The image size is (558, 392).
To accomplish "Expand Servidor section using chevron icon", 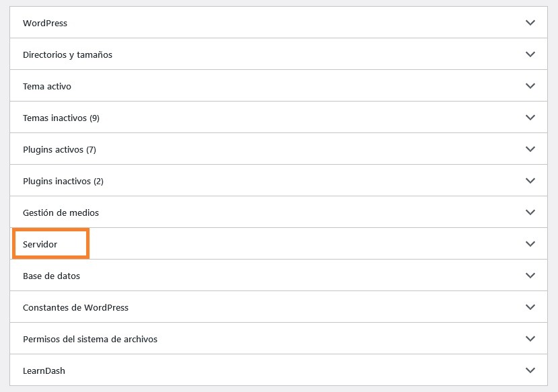I will (x=530, y=244).
